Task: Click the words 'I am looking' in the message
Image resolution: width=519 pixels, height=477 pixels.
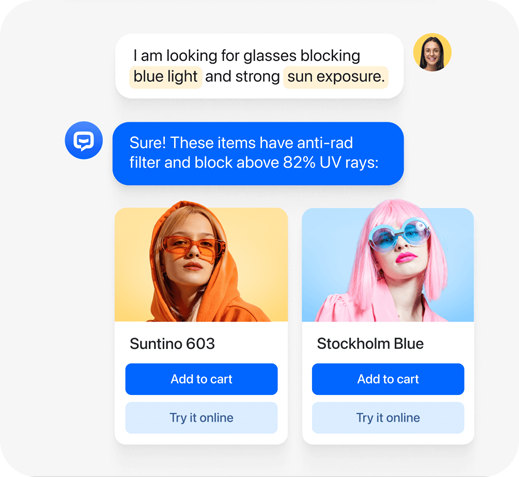Action: (175, 56)
